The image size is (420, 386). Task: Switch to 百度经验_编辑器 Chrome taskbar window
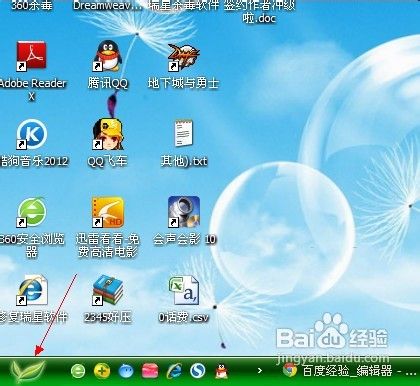(x=349, y=371)
